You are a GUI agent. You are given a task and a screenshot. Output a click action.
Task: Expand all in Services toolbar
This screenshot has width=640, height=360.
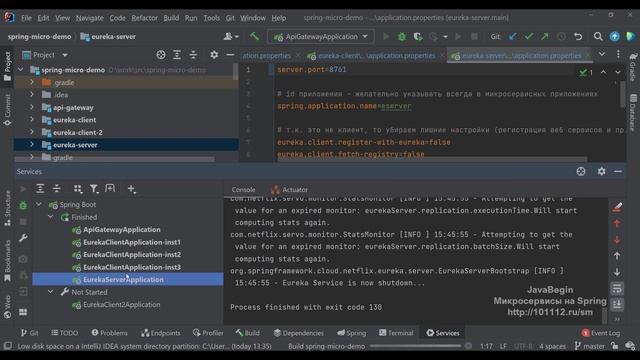tap(40, 189)
